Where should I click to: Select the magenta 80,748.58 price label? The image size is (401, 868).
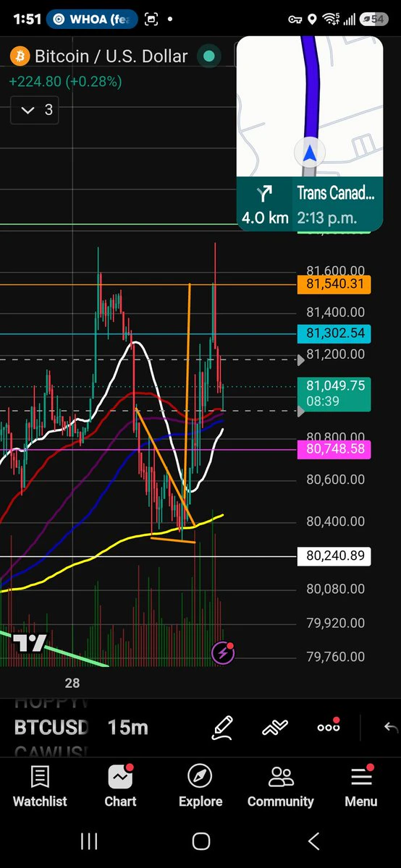coord(334,449)
